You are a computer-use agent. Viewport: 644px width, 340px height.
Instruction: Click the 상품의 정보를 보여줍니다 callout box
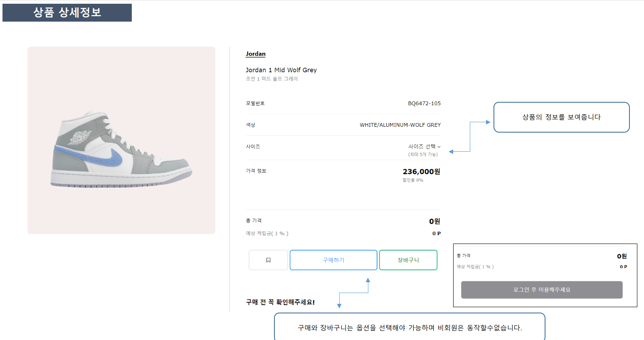coord(561,117)
